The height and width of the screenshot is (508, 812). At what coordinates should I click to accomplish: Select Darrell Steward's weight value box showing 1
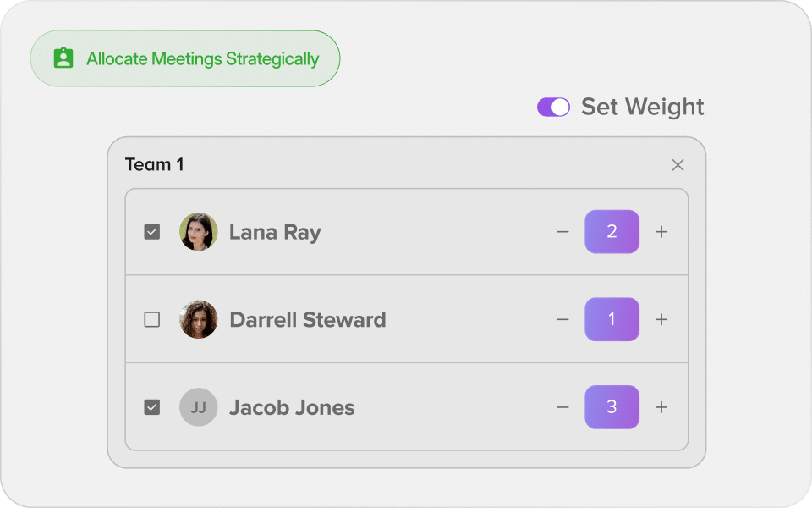[612, 319]
